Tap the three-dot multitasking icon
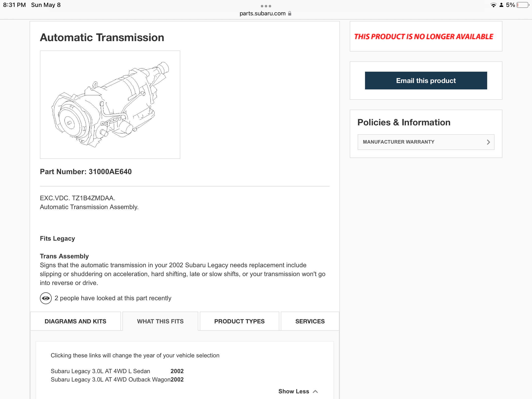 click(x=266, y=6)
